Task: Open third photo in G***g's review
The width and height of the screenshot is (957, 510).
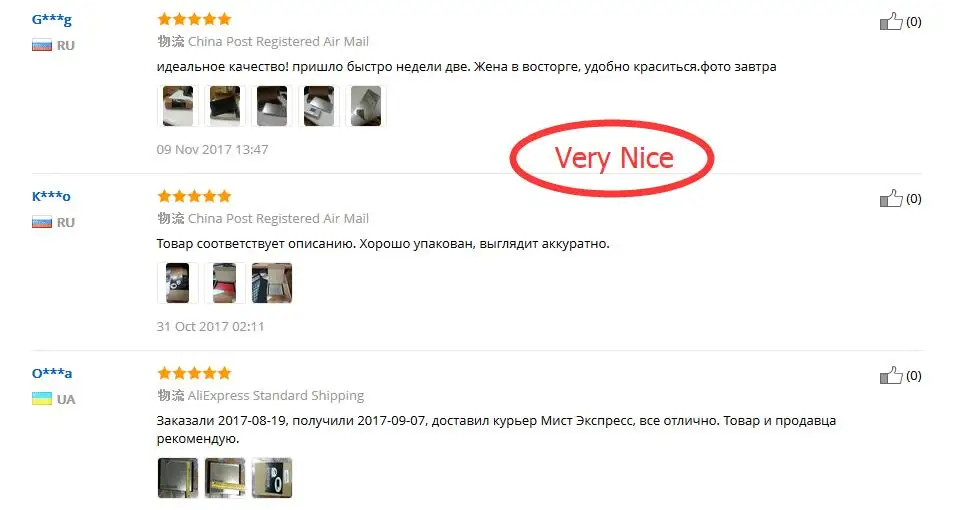Action: tap(272, 106)
